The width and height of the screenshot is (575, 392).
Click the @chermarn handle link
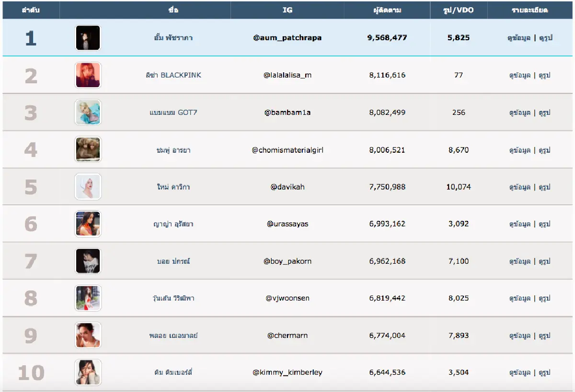point(287,336)
